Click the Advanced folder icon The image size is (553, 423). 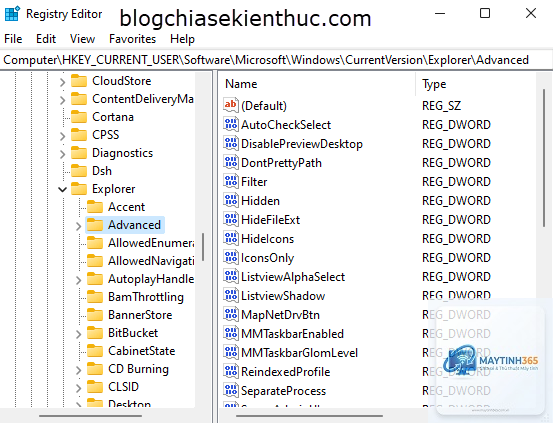click(x=95, y=225)
